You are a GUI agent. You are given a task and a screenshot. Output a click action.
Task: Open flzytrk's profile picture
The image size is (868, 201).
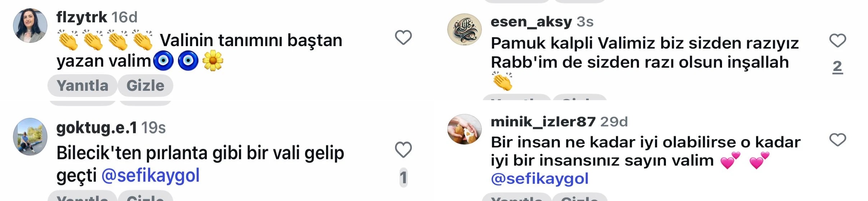(30, 26)
